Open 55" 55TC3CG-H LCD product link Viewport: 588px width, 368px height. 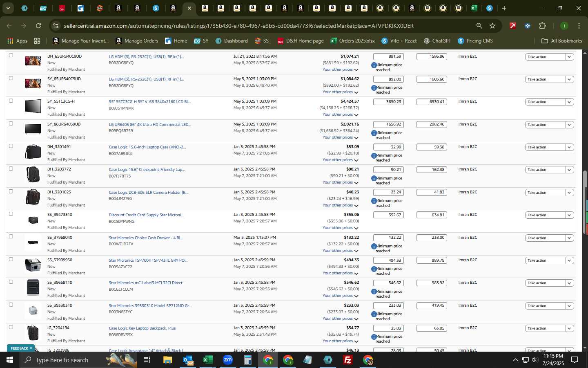[150, 102]
